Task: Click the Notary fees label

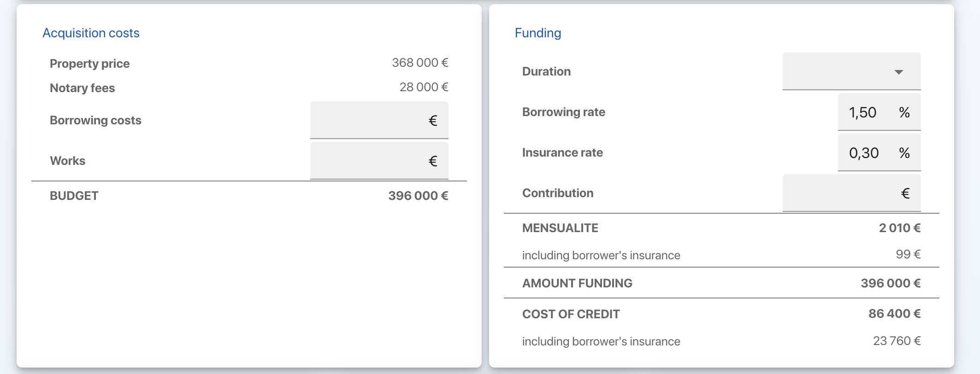Action: [82, 88]
